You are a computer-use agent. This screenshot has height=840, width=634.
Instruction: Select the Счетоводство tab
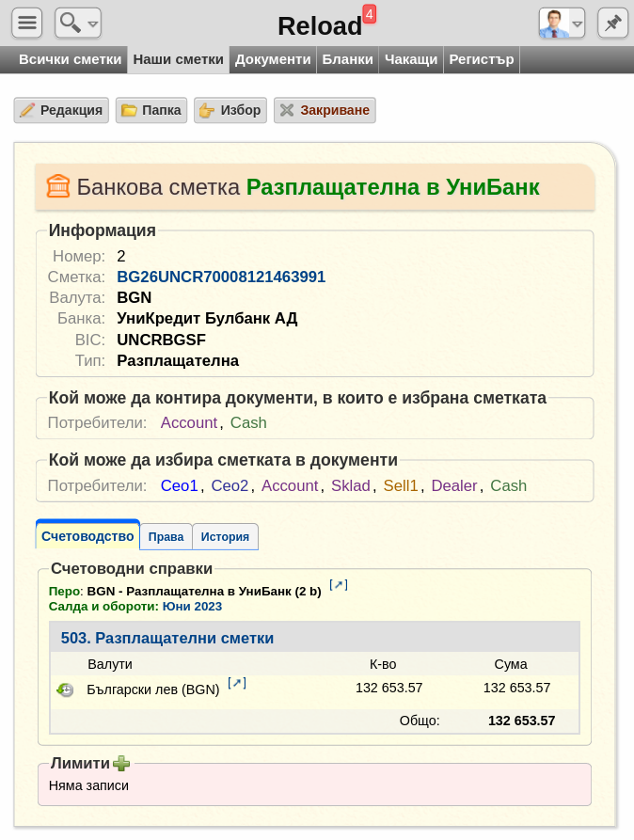(x=87, y=536)
